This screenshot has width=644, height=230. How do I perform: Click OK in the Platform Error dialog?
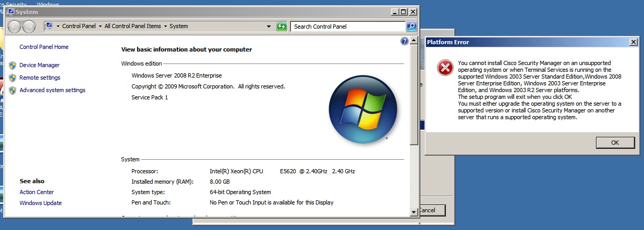pyautogui.click(x=615, y=143)
